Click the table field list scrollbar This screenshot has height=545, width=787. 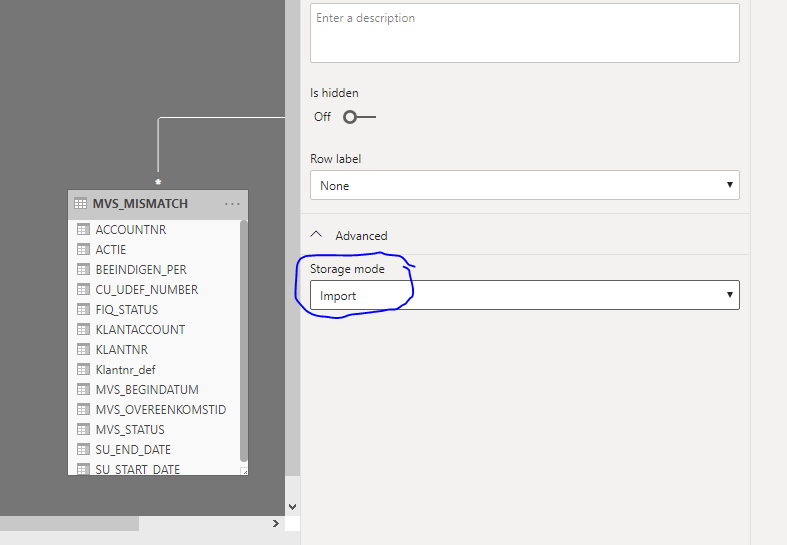click(244, 341)
